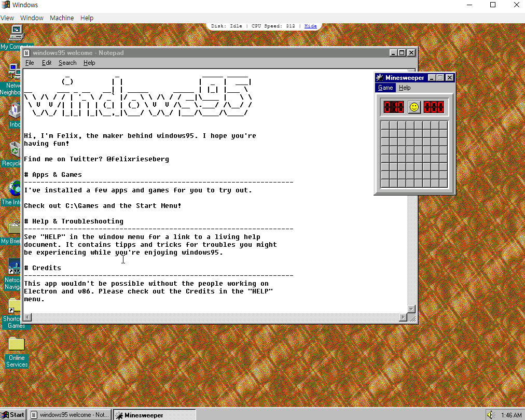The width and height of the screenshot is (525, 420).
Task: Click the Start button
Action: 13,415
